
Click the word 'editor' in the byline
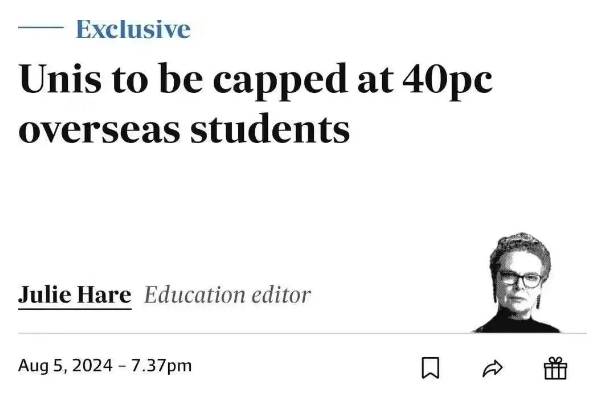[x=283, y=295]
